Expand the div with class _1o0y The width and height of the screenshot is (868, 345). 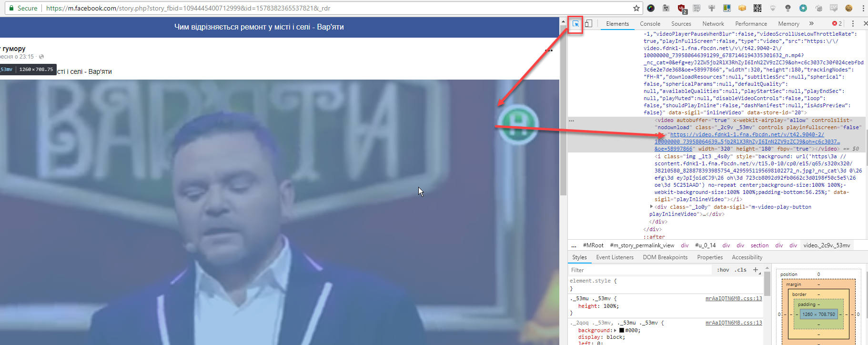pos(651,207)
